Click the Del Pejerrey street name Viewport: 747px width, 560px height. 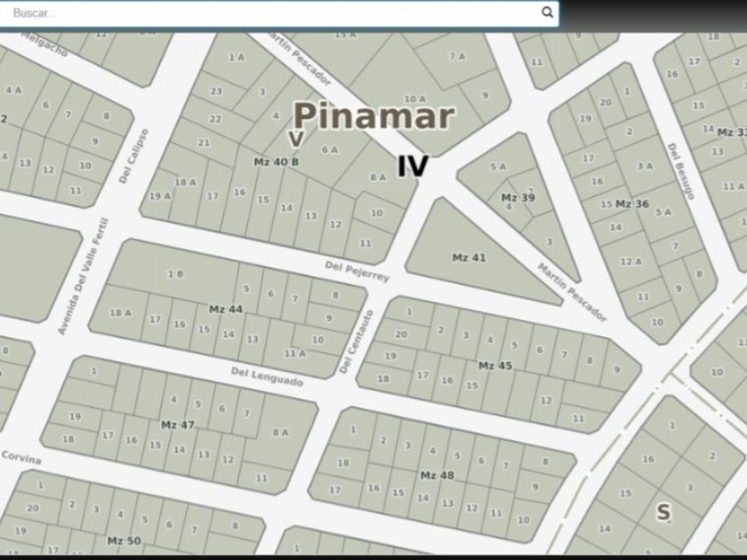[x=357, y=271]
